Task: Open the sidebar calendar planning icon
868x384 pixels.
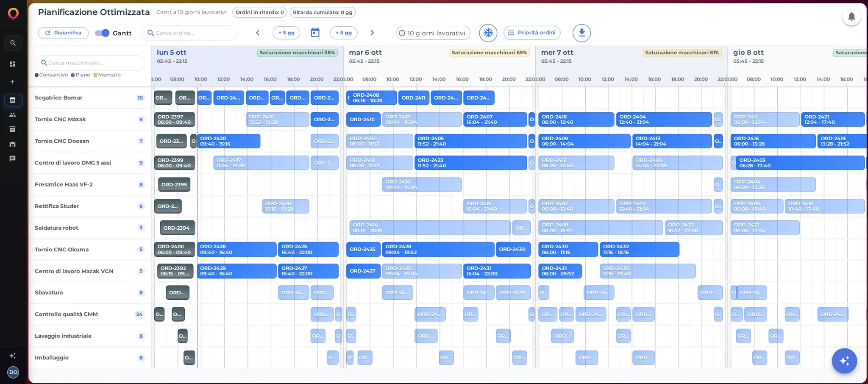Action: [13, 100]
